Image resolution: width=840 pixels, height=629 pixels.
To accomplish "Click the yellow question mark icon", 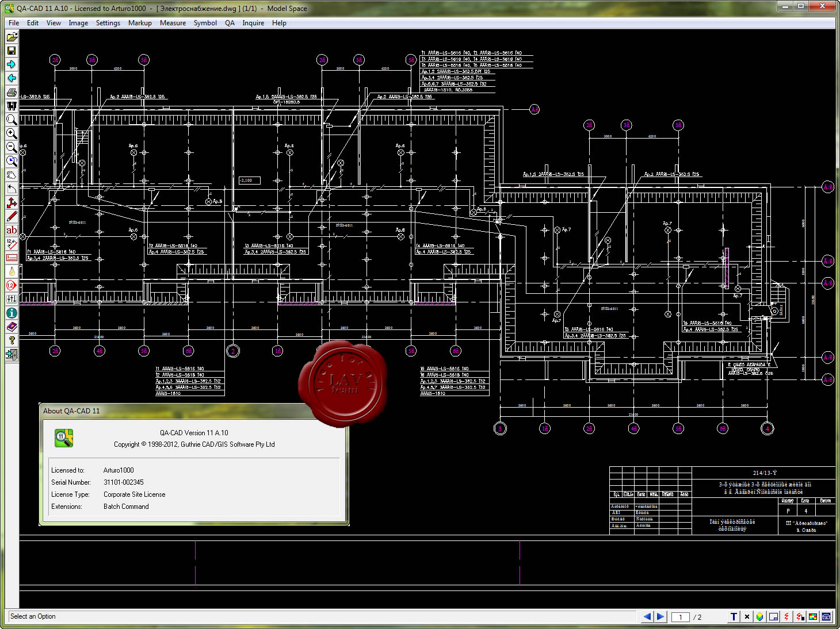I will click(x=12, y=340).
